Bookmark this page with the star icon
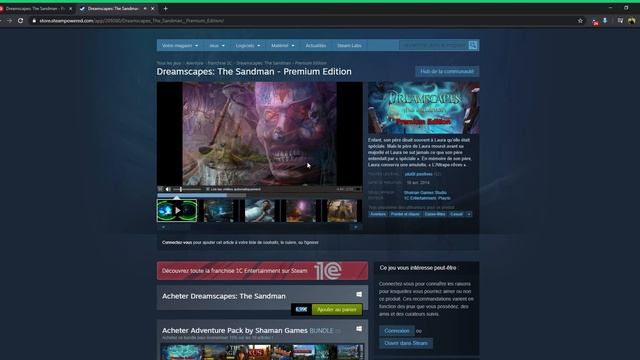 tap(580, 20)
